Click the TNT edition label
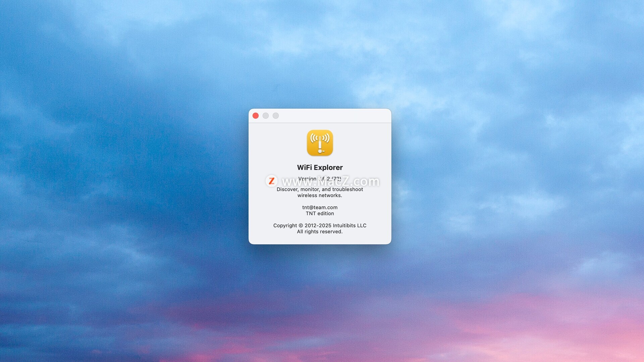 (x=320, y=214)
